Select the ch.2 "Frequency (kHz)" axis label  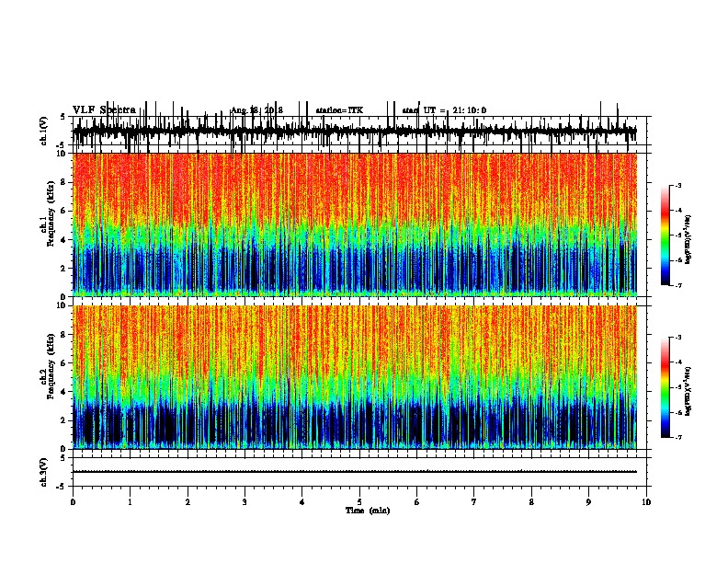(51, 366)
